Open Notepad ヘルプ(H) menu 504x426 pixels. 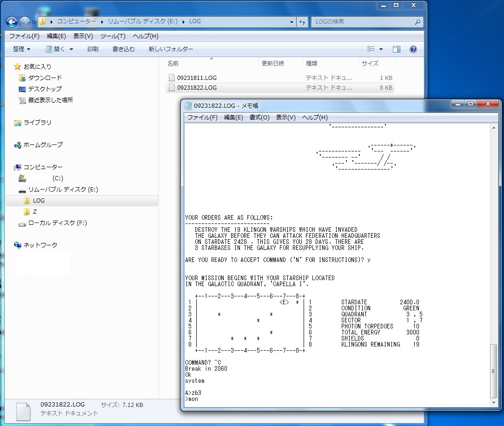pos(315,117)
